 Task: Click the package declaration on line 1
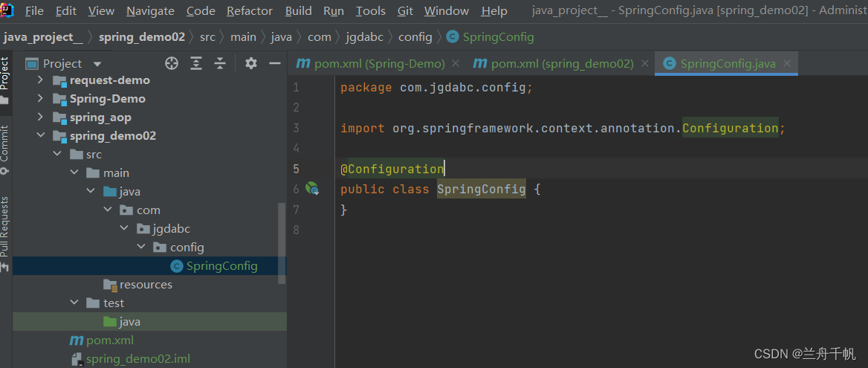pyautogui.click(x=436, y=88)
